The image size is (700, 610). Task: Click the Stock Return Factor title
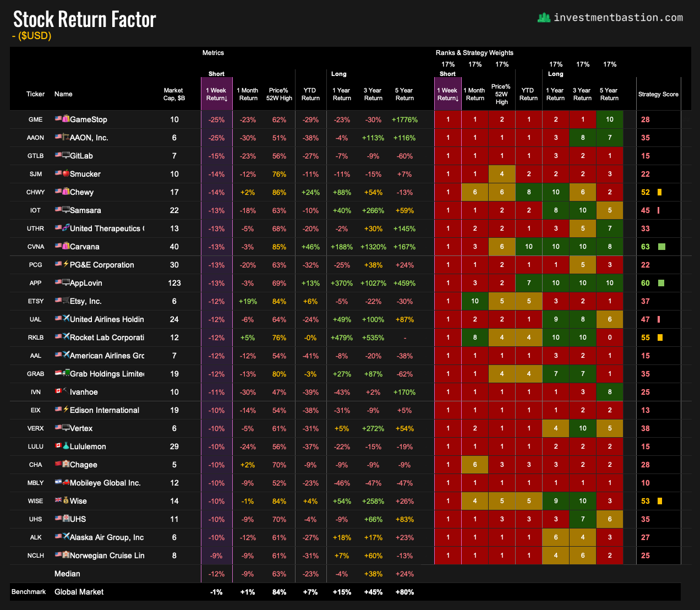click(x=85, y=19)
